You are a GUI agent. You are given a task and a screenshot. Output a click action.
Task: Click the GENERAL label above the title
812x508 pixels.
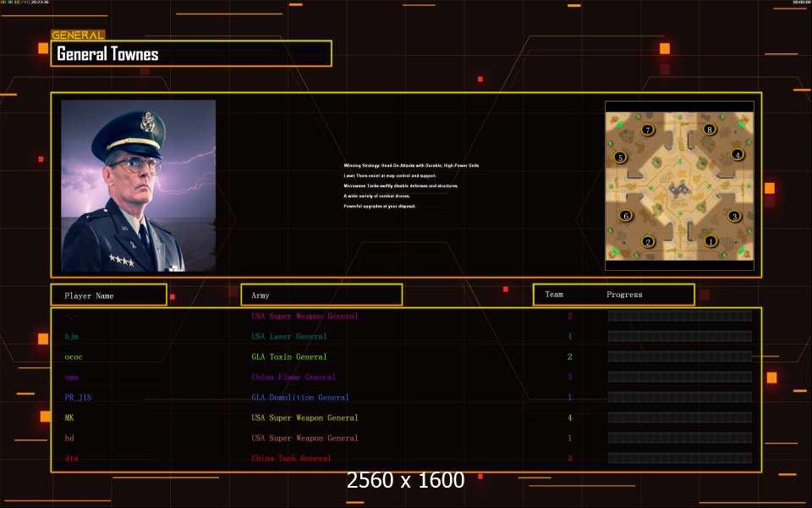(x=78, y=35)
